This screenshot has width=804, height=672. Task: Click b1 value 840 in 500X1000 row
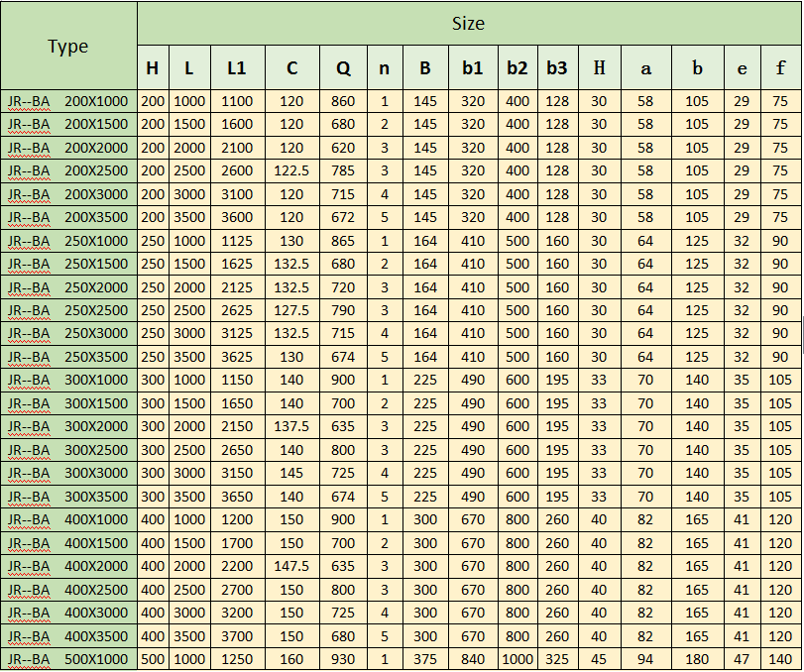point(473,659)
